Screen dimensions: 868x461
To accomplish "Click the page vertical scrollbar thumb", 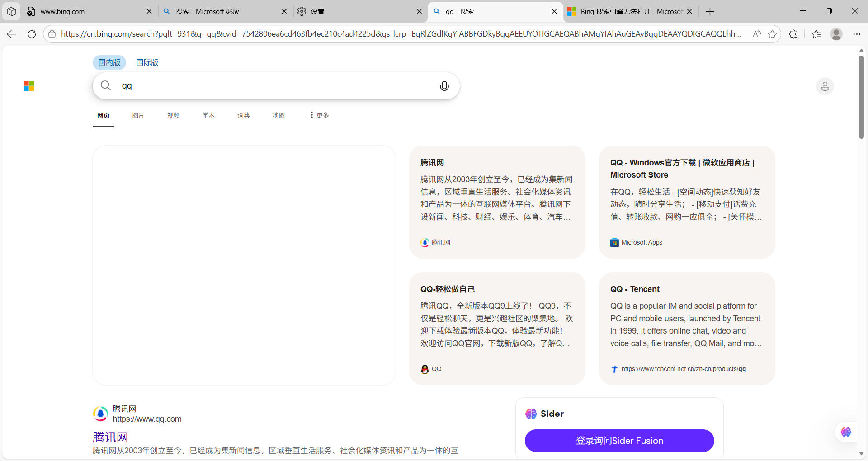I will tap(861, 97).
